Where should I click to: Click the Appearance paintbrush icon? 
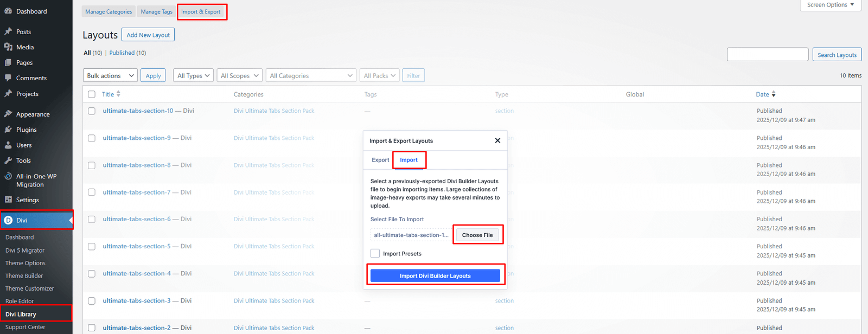(x=8, y=114)
